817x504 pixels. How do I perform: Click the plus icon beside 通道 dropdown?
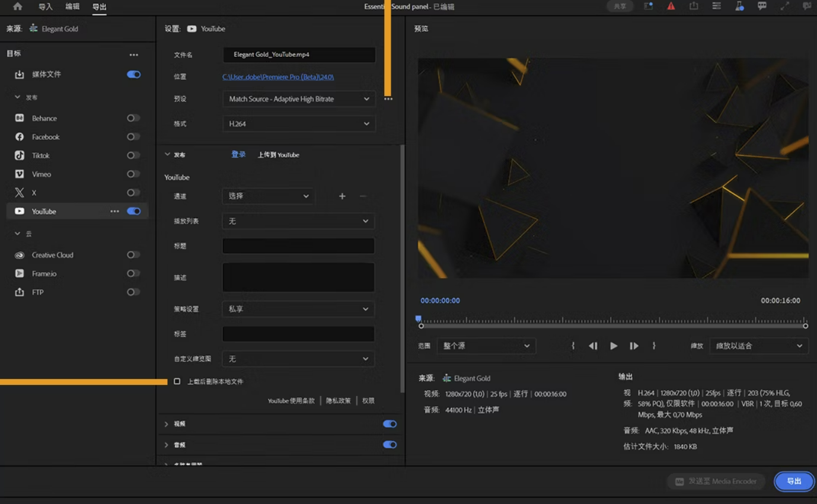tap(342, 196)
